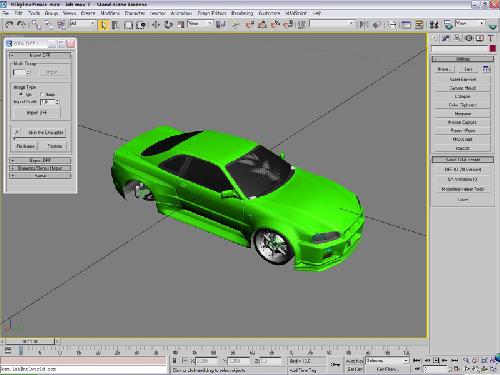The height and width of the screenshot is (375, 500).
Task: Click the Asset Browser utility button
Action: 463,79
